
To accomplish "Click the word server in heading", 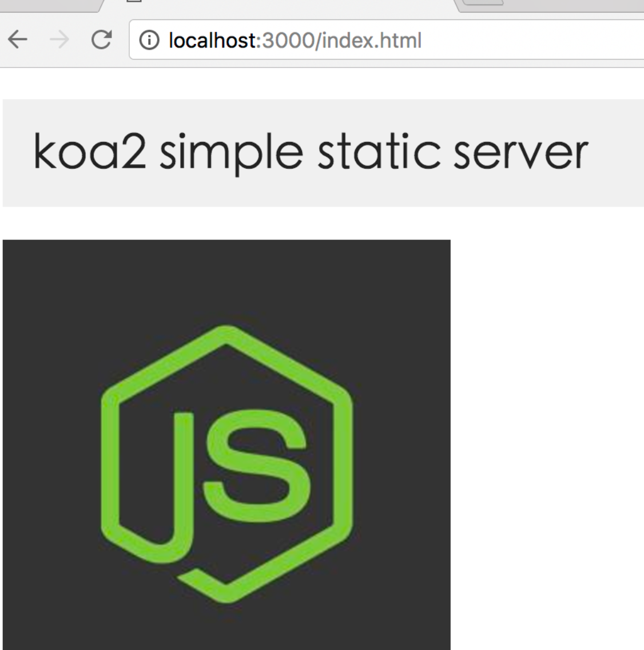I will (520, 152).
